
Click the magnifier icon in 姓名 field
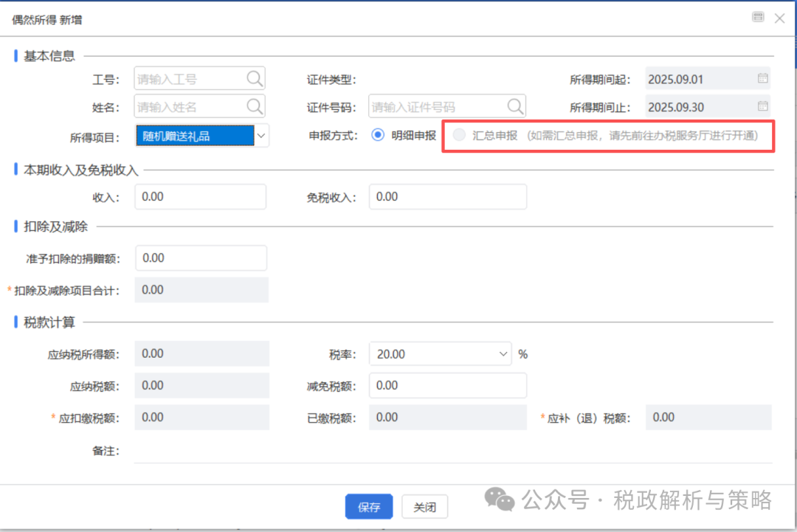click(254, 107)
